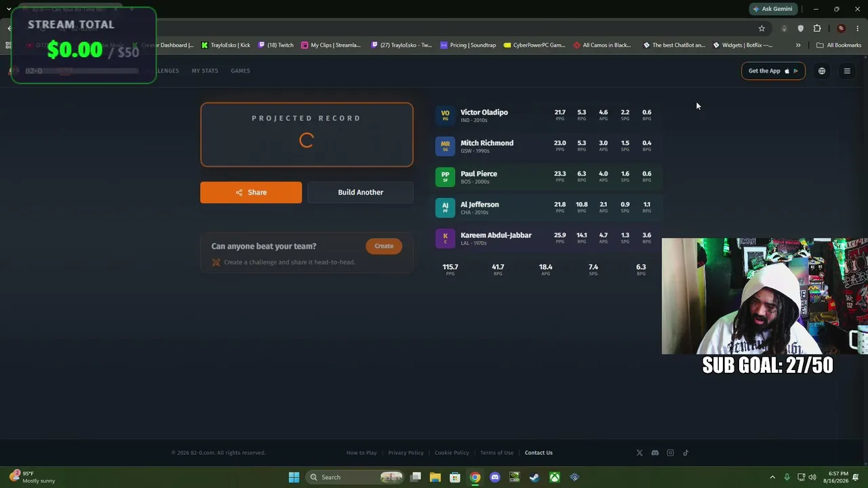Click the microphone tray icon
The height and width of the screenshot is (488, 868).
point(787,477)
